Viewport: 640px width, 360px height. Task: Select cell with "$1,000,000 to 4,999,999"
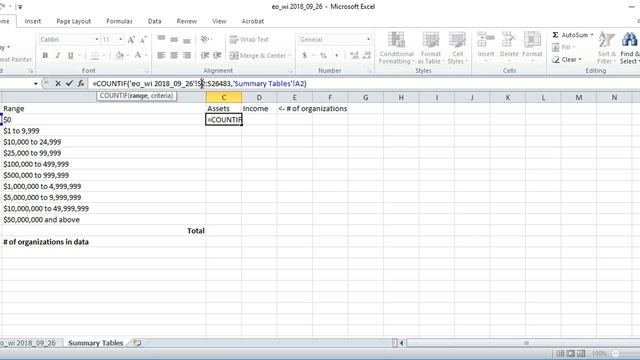[x=103, y=186]
